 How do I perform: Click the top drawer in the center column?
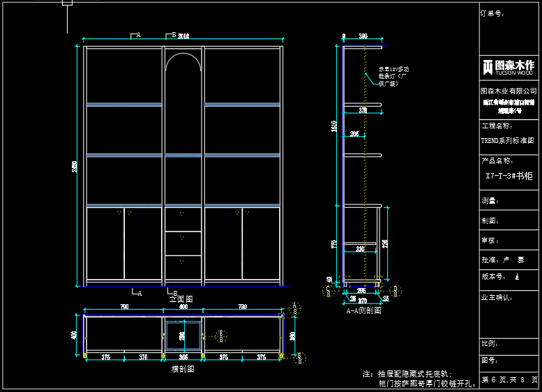click(183, 220)
